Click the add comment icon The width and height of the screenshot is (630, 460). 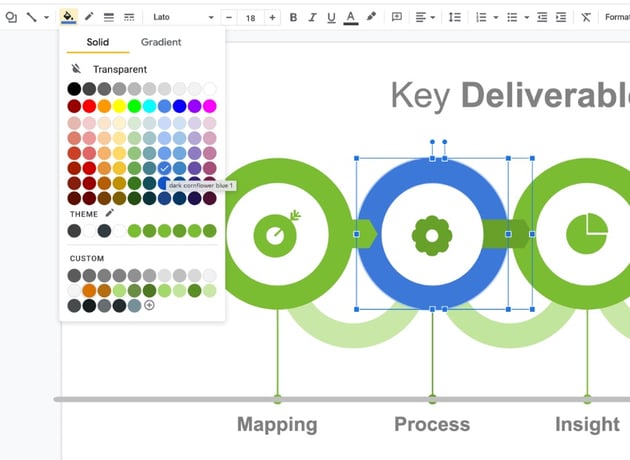tap(397, 17)
